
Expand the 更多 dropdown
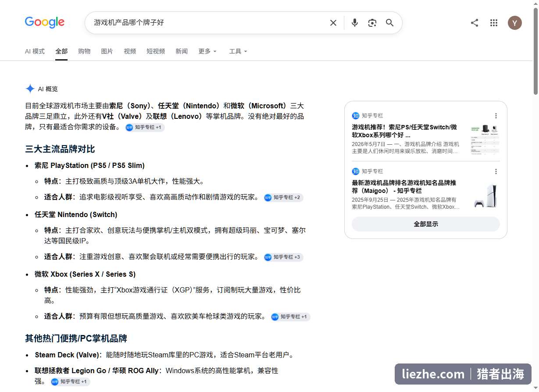pos(207,51)
